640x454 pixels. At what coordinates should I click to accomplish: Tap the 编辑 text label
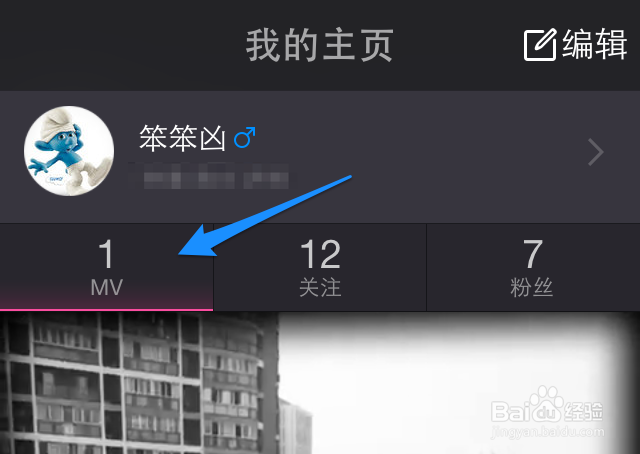[594, 45]
